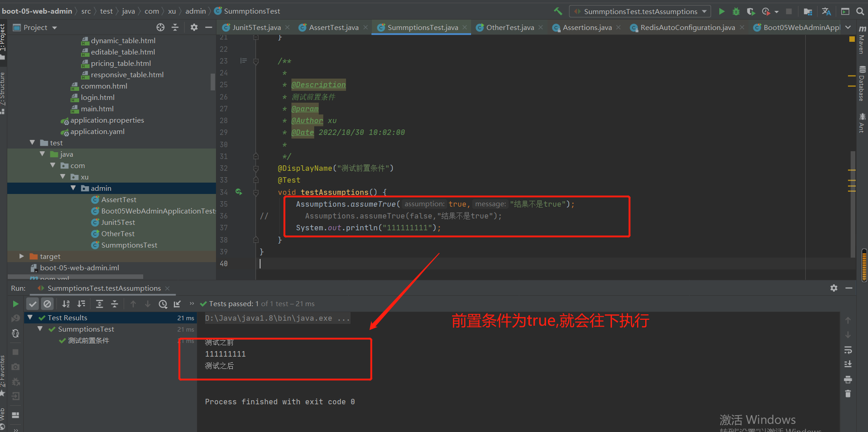868x432 pixels.
Task: Toggle soft-wrap in the console output
Action: coord(848,350)
